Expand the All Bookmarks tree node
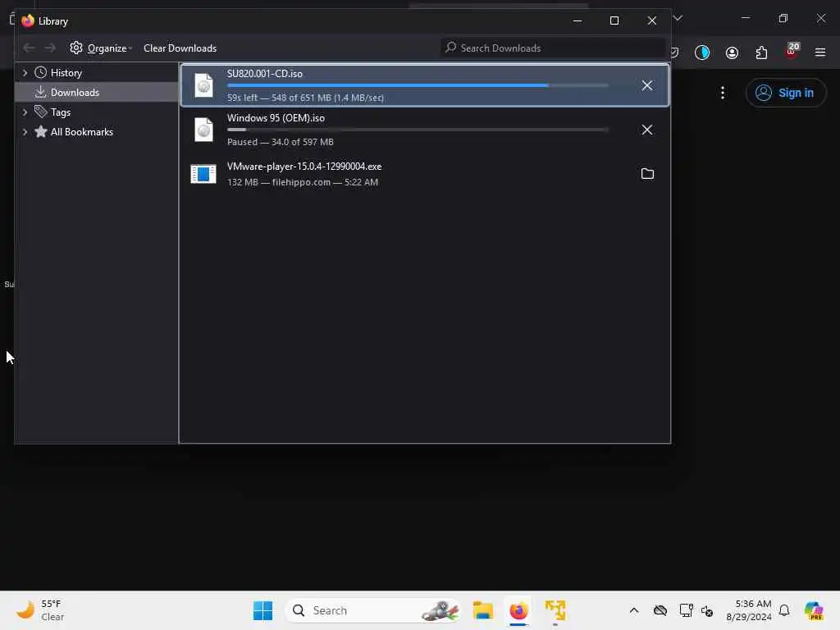 click(x=25, y=132)
